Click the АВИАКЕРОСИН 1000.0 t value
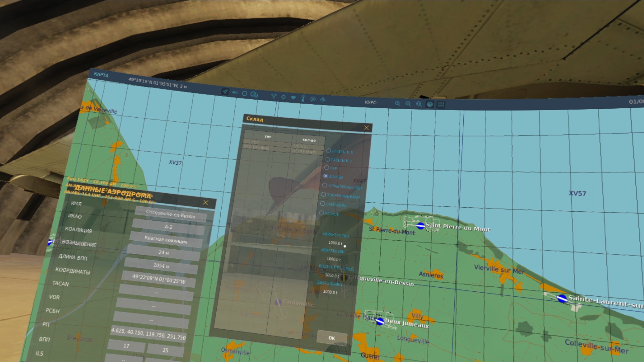Viewport: 644px width, 362px height. [x=335, y=243]
